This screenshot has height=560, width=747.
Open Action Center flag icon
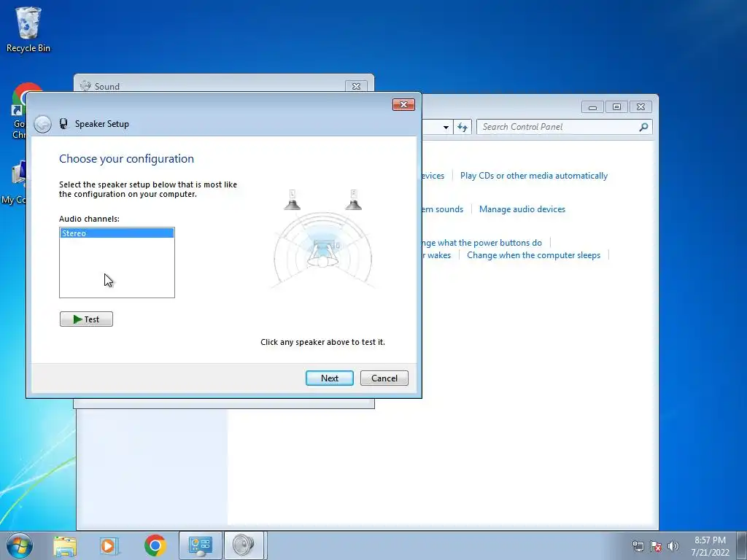pos(656,546)
